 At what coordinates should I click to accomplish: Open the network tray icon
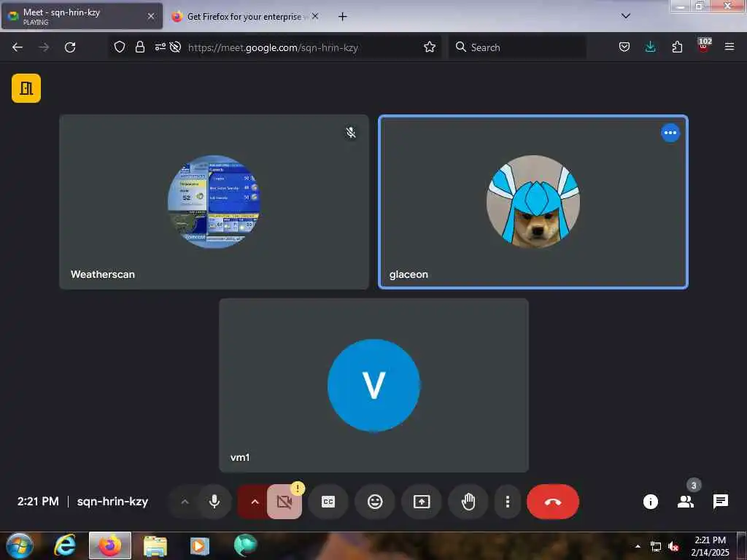tap(656, 546)
